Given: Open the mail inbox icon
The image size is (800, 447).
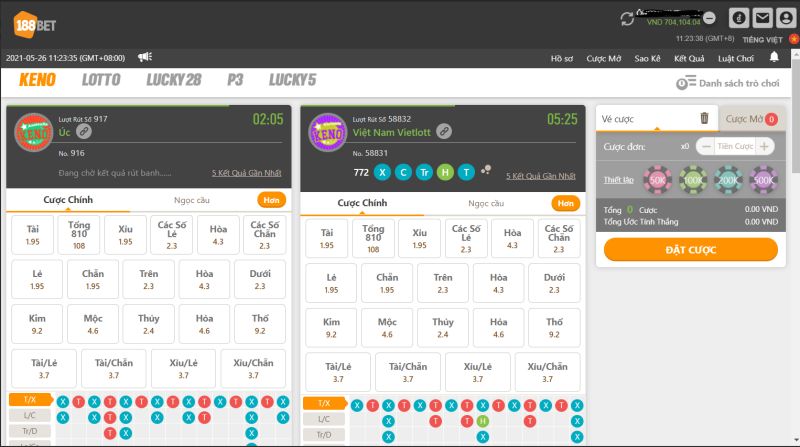Looking at the screenshot, I should click(x=762, y=18).
